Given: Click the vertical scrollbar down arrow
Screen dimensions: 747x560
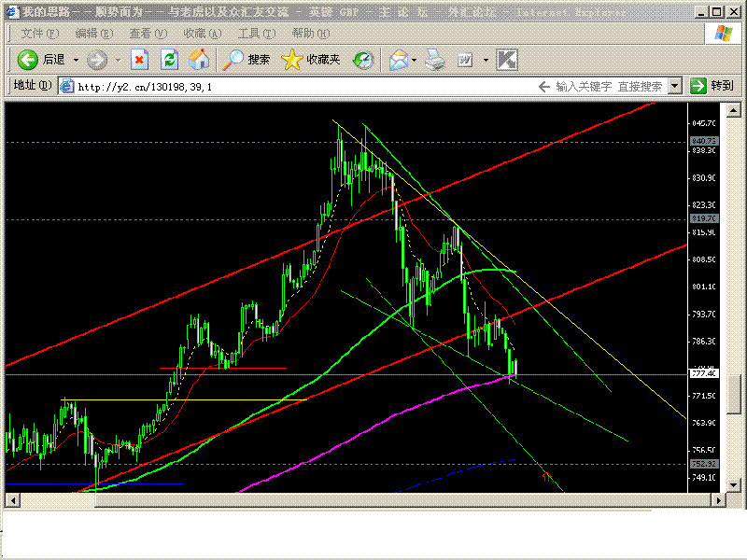Looking at the screenshot, I should point(733,485).
